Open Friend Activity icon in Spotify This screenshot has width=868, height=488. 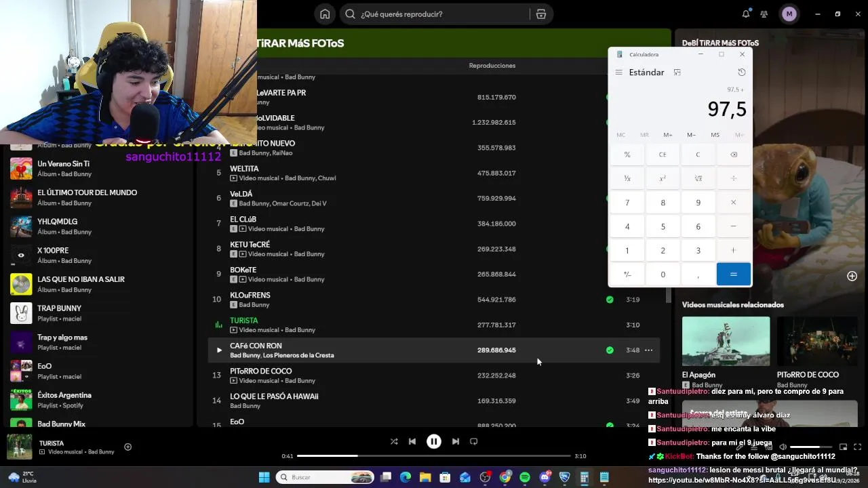(x=764, y=14)
